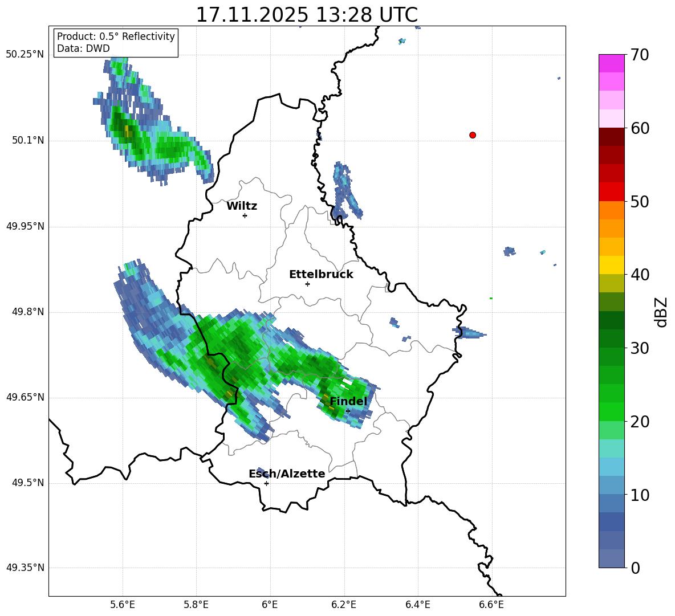Click the Ettelbruck cross marker
The width and height of the screenshot is (675, 616).
tap(307, 284)
